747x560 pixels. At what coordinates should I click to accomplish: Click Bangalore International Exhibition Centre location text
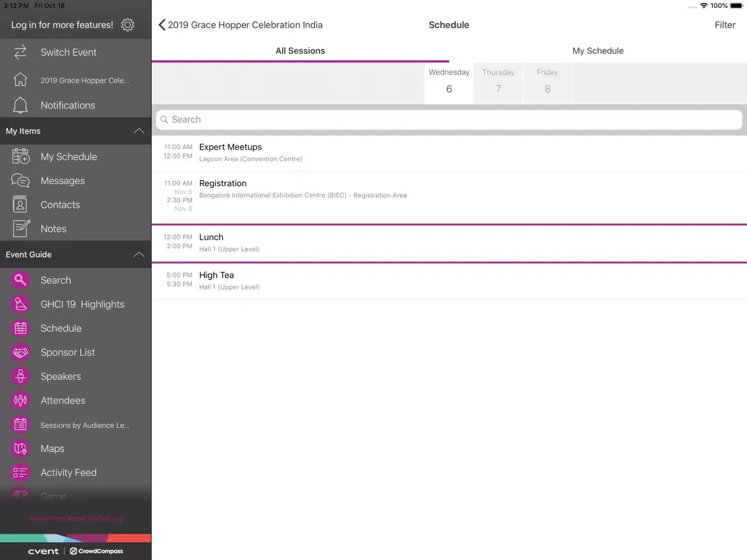pos(303,195)
